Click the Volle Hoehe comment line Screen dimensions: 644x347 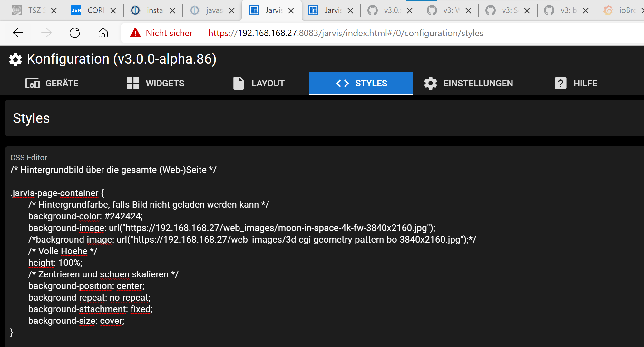click(x=63, y=251)
